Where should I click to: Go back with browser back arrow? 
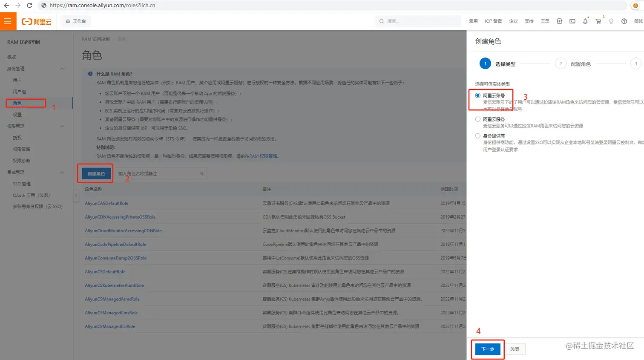pyautogui.click(x=6, y=6)
